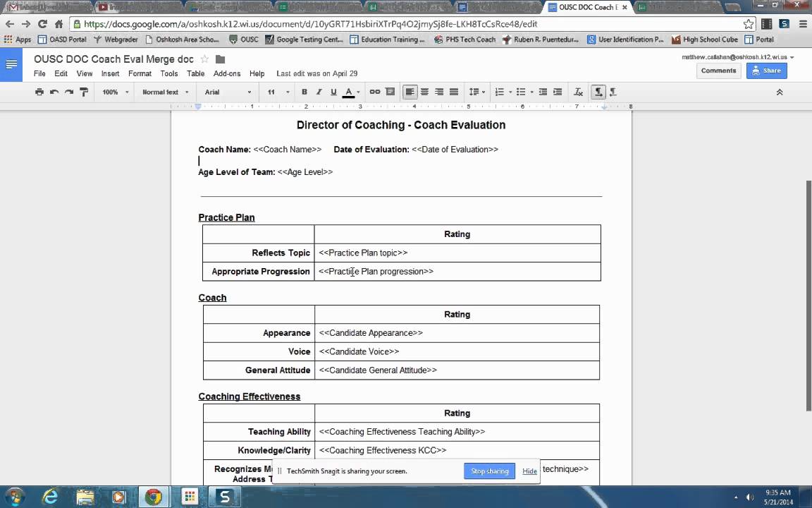Set justified text alignment

454,92
